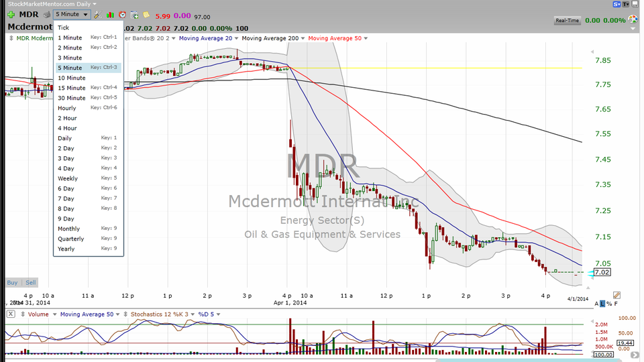Click move handle beside MDR legend label
The height and width of the screenshot is (362, 644).
pos(11,38)
